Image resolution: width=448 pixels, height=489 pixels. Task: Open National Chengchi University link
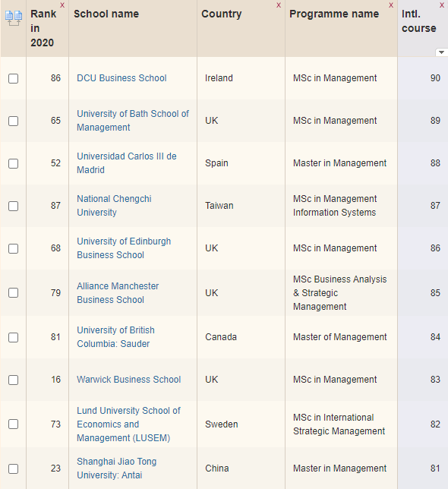[114, 206]
